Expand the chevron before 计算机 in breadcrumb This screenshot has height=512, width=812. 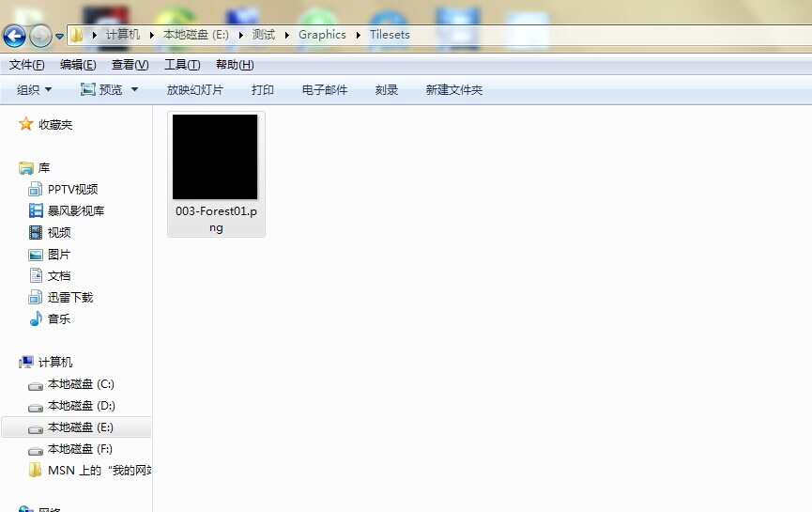[94, 35]
